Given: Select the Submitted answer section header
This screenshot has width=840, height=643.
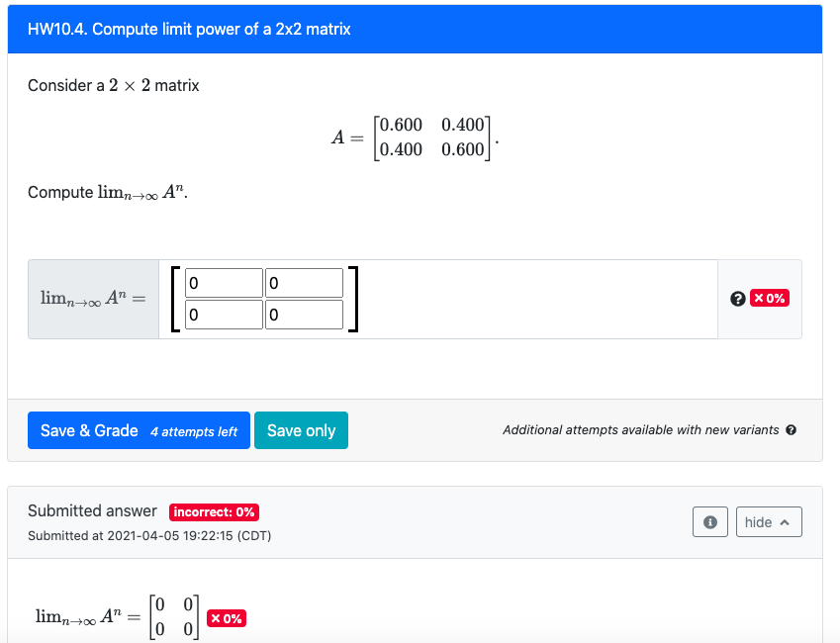Looking at the screenshot, I should tap(93, 510).
